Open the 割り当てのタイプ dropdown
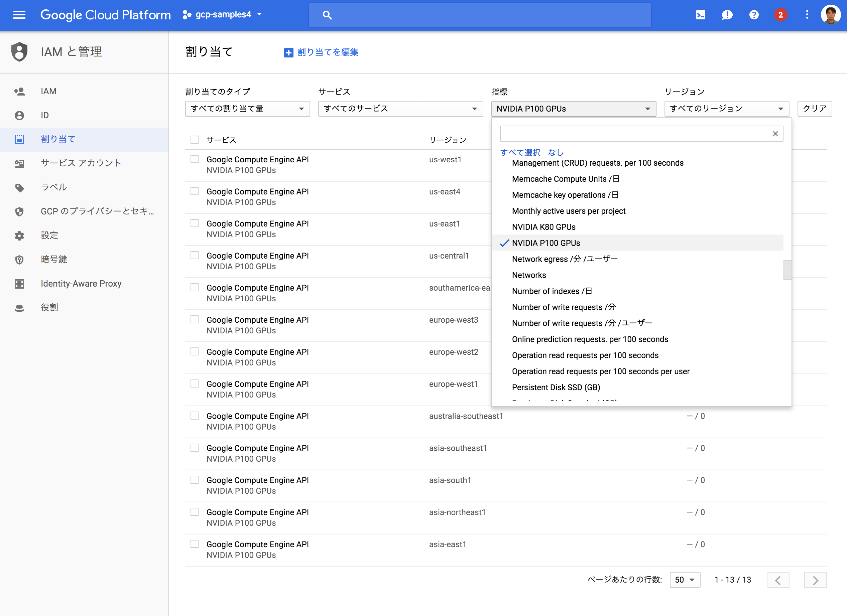Image resolution: width=847 pixels, height=616 pixels. tap(247, 109)
